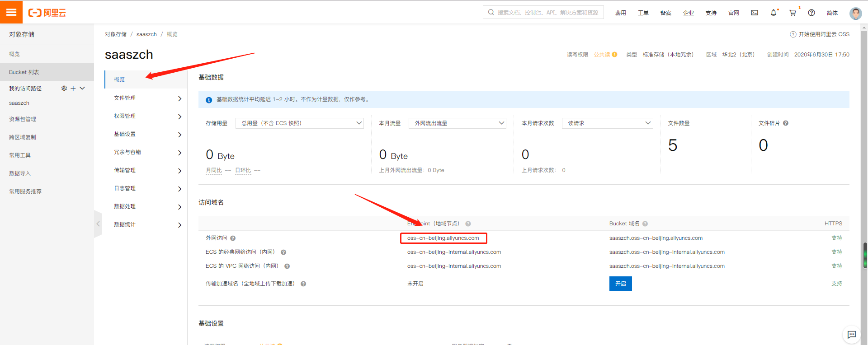
Task: Click help icon beside Endpoint 地域节点
Action: point(468,224)
